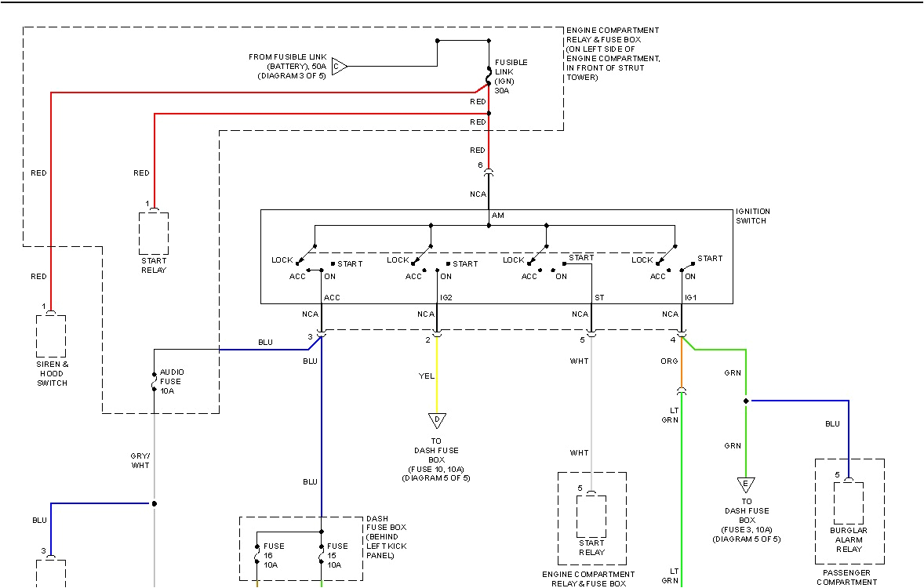Toggle the START contact near IG2 output
The width and height of the screenshot is (924, 588).
449,263
